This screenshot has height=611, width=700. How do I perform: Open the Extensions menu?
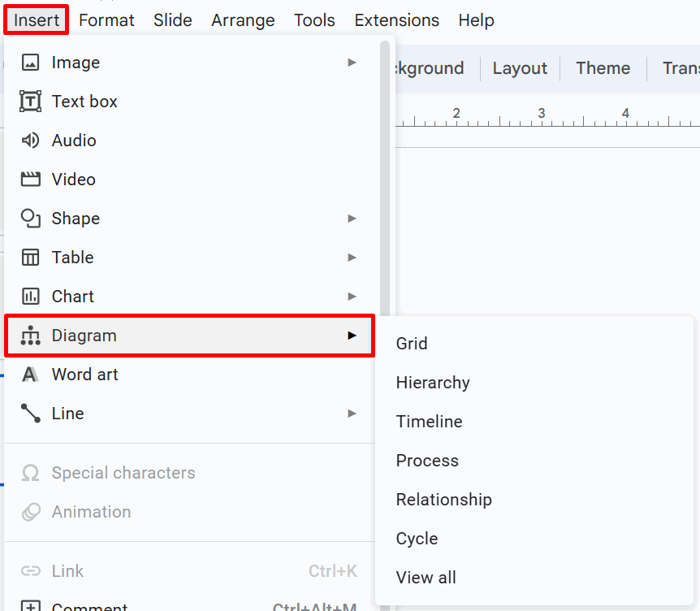click(396, 19)
